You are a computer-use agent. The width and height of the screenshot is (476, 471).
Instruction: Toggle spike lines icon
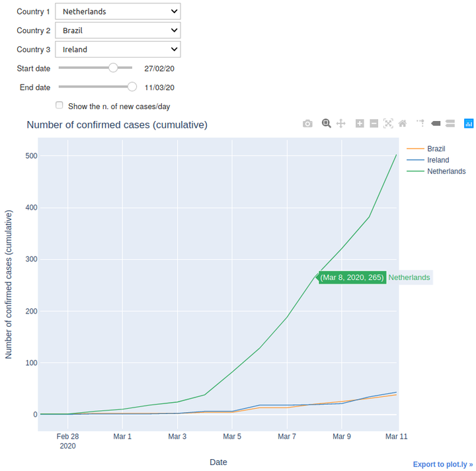coord(420,123)
